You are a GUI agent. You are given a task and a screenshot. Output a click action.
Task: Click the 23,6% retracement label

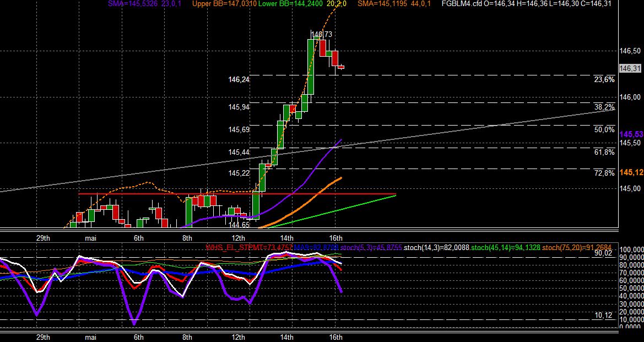604,79
